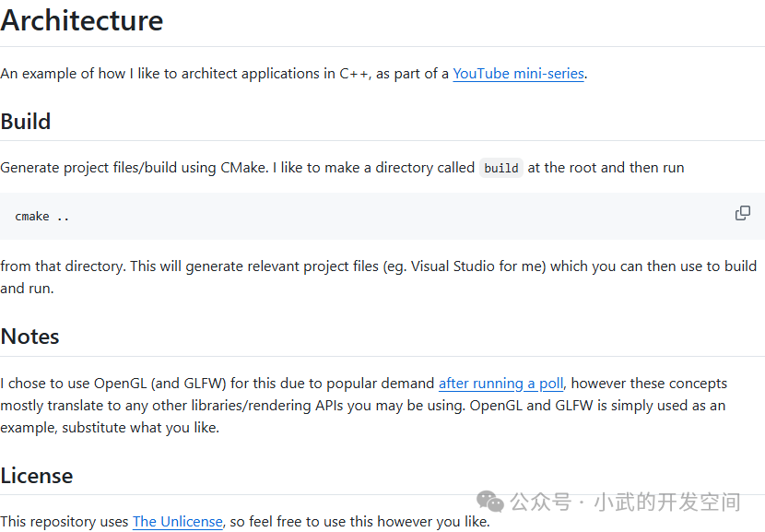The width and height of the screenshot is (765, 532).
Task: Click the "from that directory" paragraph
Action: 378,278
